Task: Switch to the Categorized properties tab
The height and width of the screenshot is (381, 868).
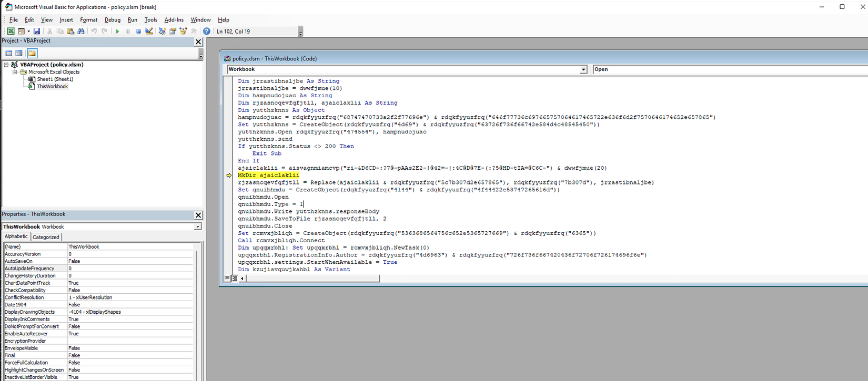Action: pos(46,237)
